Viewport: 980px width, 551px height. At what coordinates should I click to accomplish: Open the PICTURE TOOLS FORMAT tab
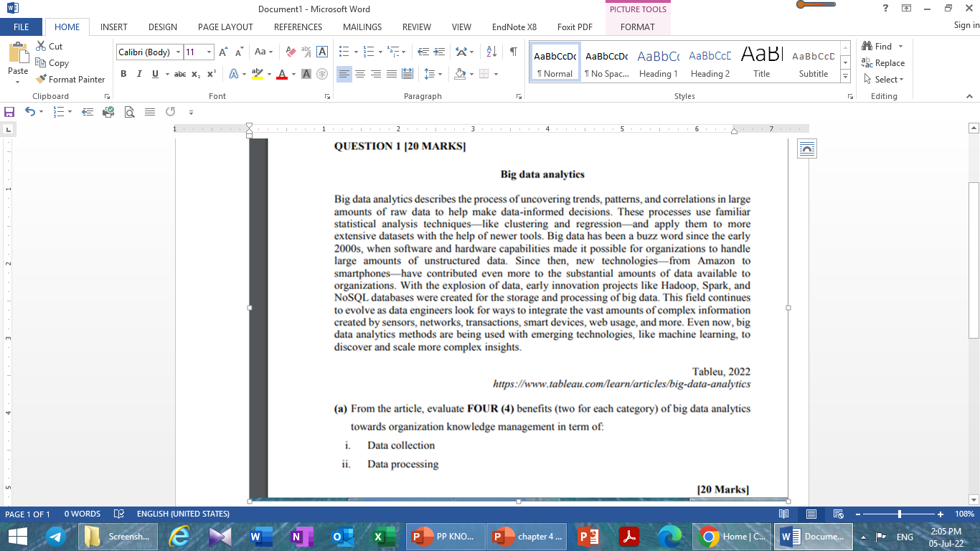point(638,27)
